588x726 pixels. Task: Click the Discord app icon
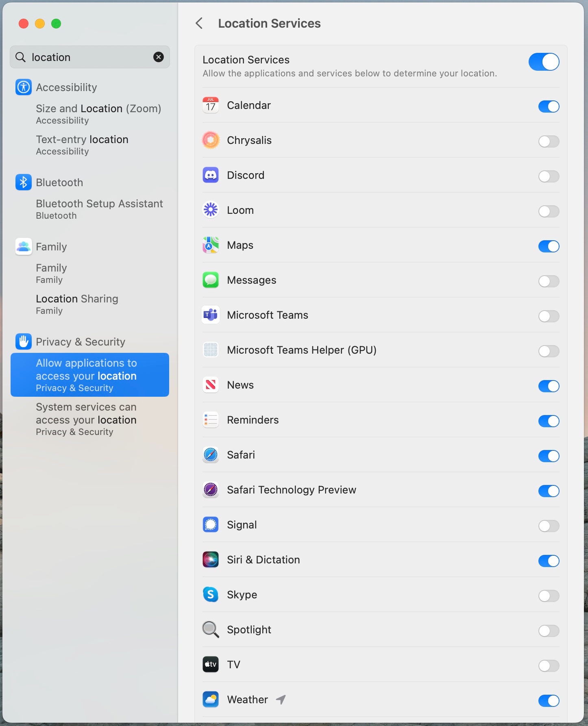click(211, 175)
